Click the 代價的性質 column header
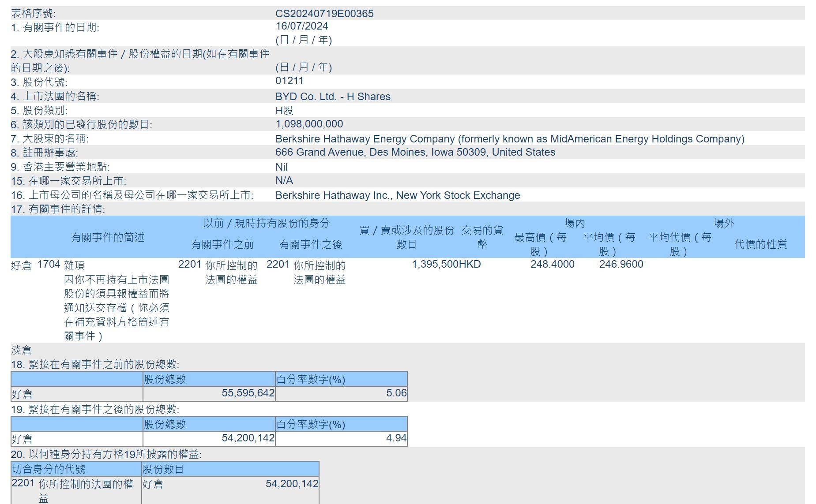Image resolution: width=816 pixels, height=504 pixels. (760, 244)
